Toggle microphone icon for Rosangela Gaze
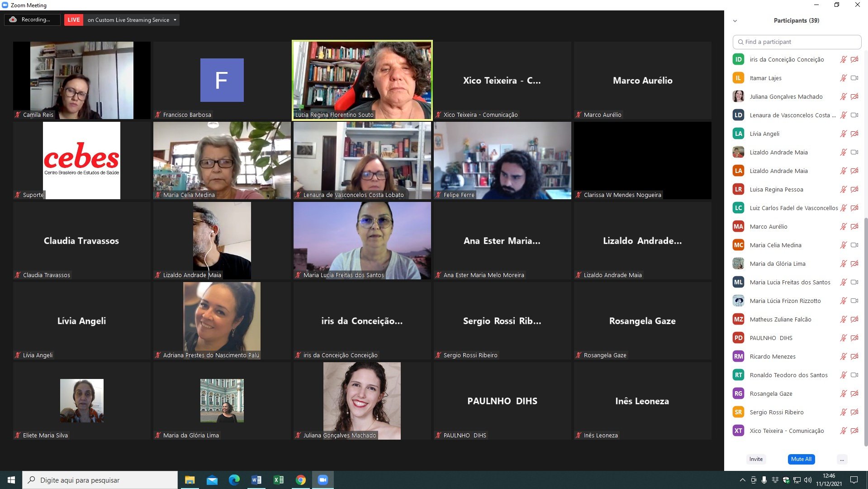The height and width of the screenshot is (489, 868). coord(843,393)
